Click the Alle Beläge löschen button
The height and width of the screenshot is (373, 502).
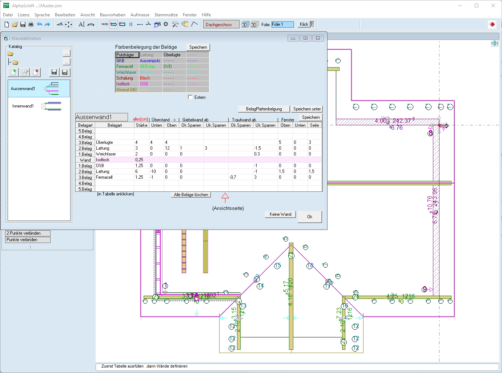tap(191, 195)
